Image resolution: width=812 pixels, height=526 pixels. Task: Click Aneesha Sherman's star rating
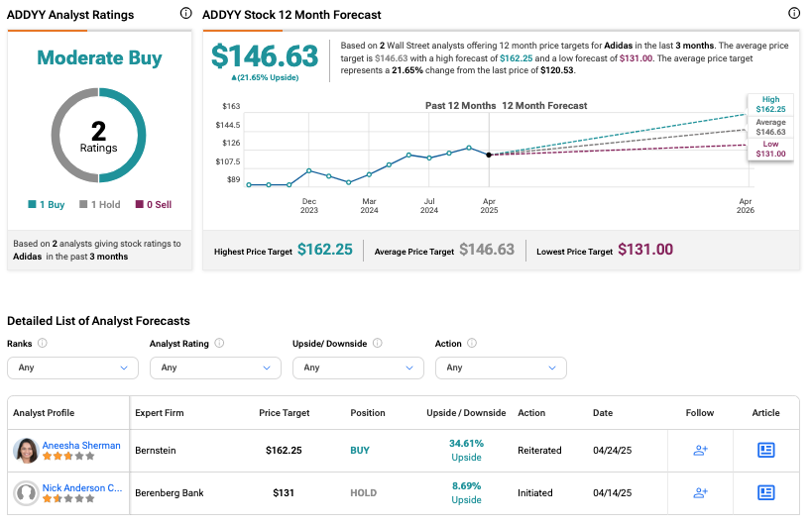tap(68, 457)
